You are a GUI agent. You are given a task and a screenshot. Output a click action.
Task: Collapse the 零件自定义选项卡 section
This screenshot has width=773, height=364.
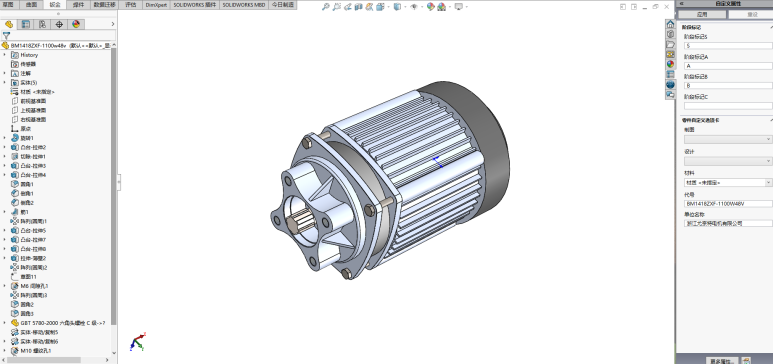click(771, 120)
